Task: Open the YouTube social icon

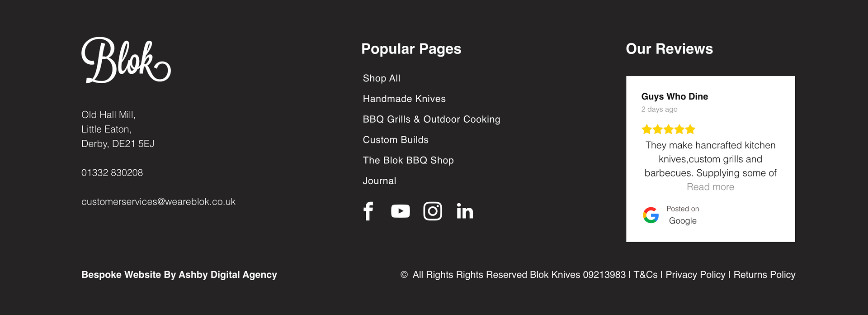Action: [400, 211]
